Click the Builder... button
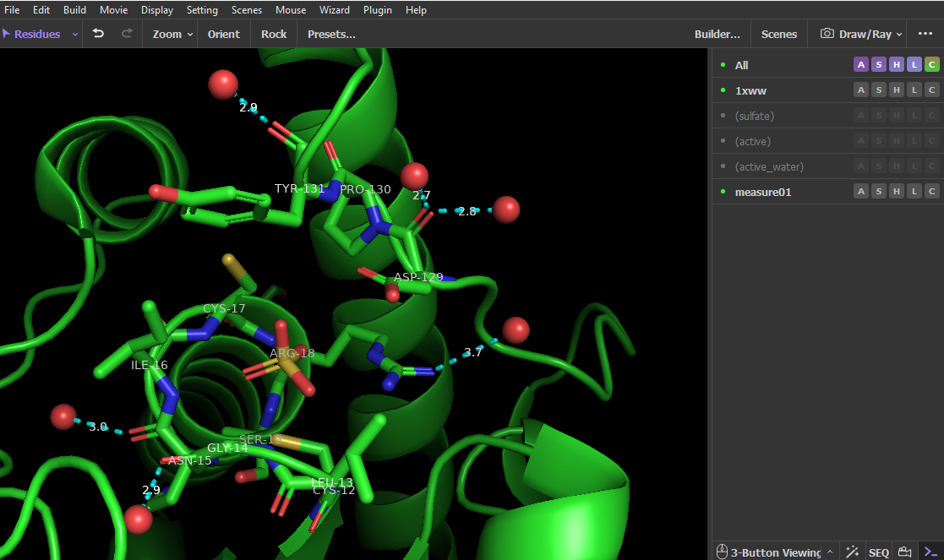 click(x=717, y=34)
